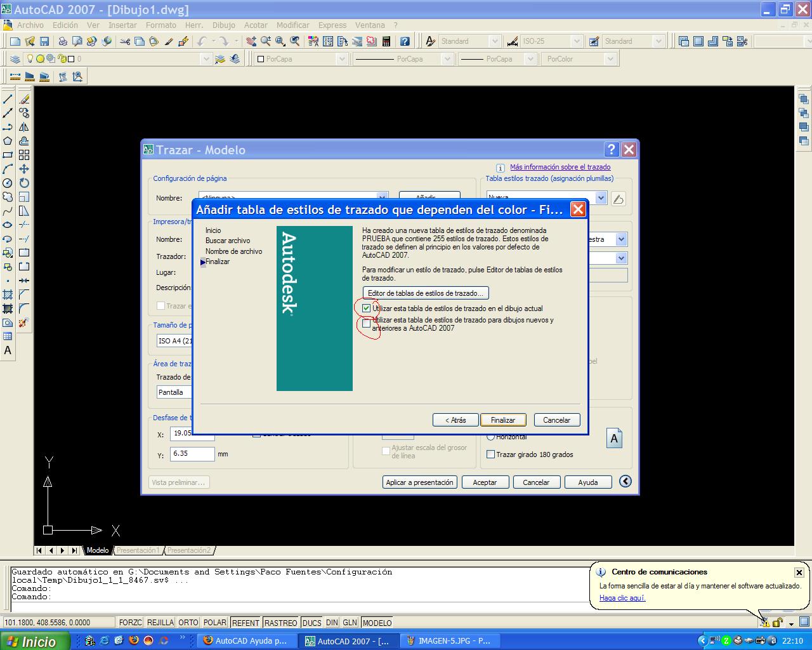Click the Inicio start button

[34, 641]
